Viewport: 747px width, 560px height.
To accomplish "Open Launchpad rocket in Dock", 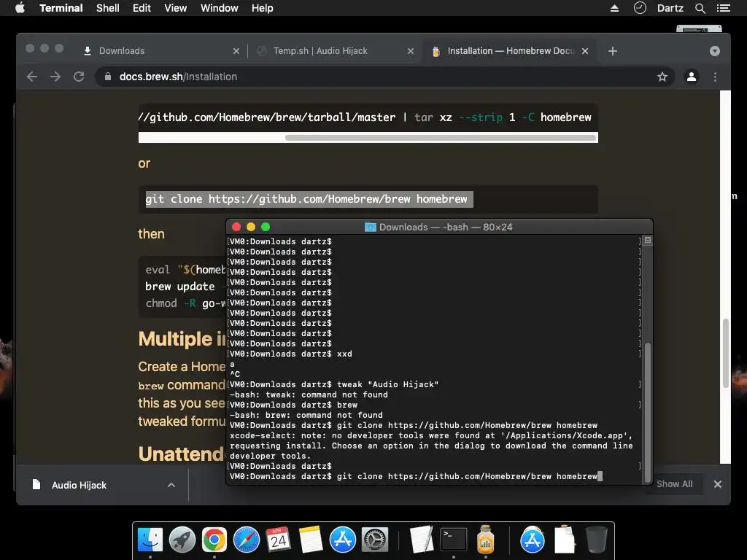I will click(x=182, y=540).
